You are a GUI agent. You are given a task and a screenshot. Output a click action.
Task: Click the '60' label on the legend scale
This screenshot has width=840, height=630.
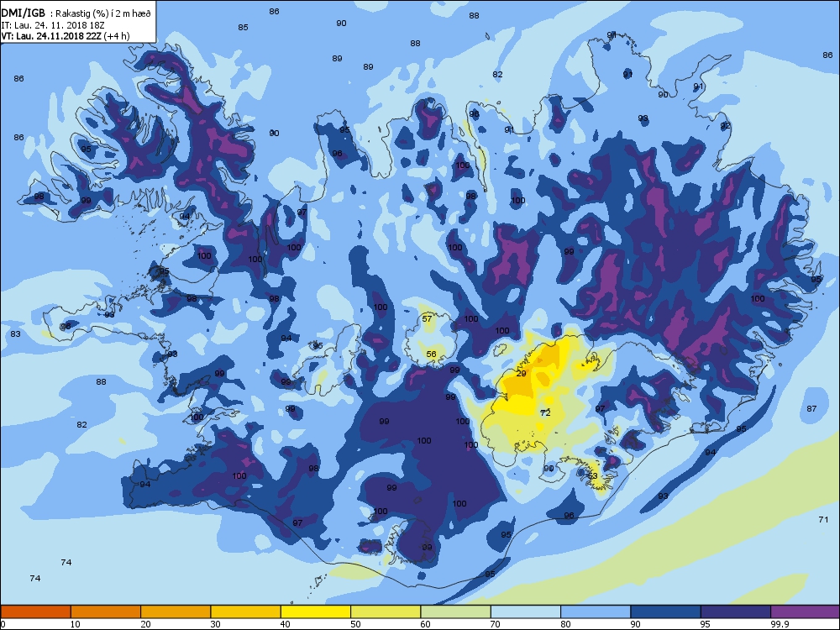426,624
